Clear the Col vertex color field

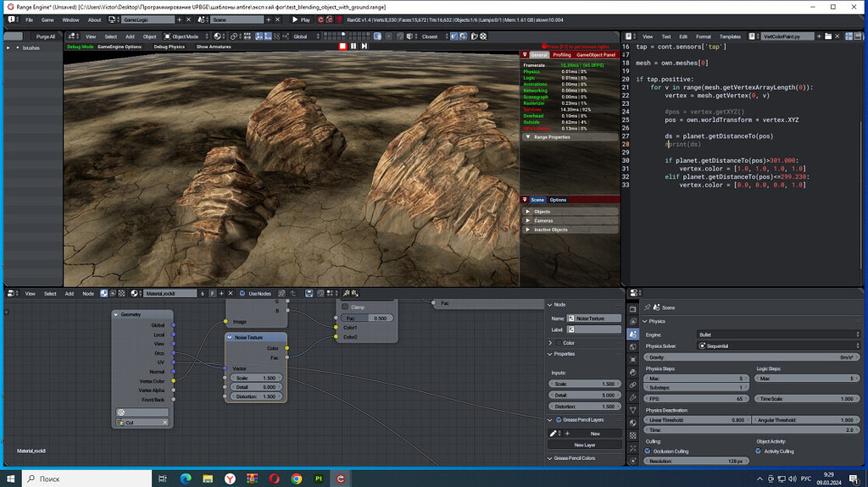point(165,423)
